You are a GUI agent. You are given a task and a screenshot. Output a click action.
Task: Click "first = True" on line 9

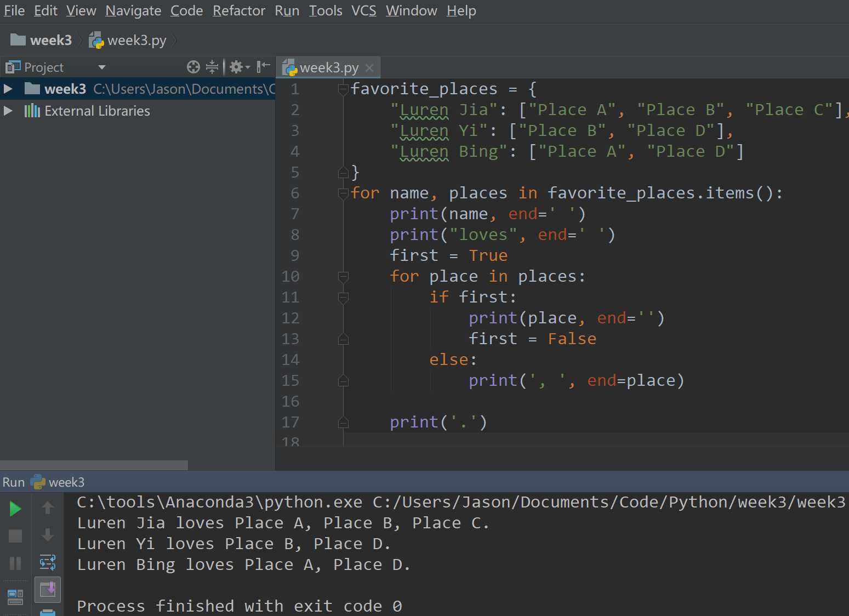tap(448, 255)
